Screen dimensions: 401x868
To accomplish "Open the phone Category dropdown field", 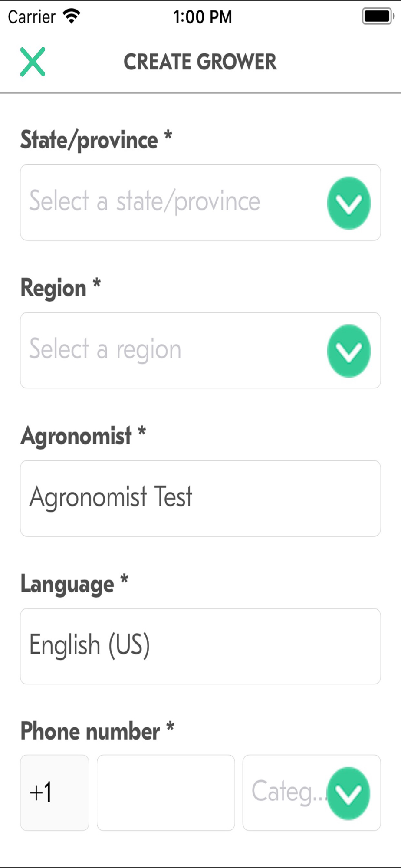I will point(286,792).
